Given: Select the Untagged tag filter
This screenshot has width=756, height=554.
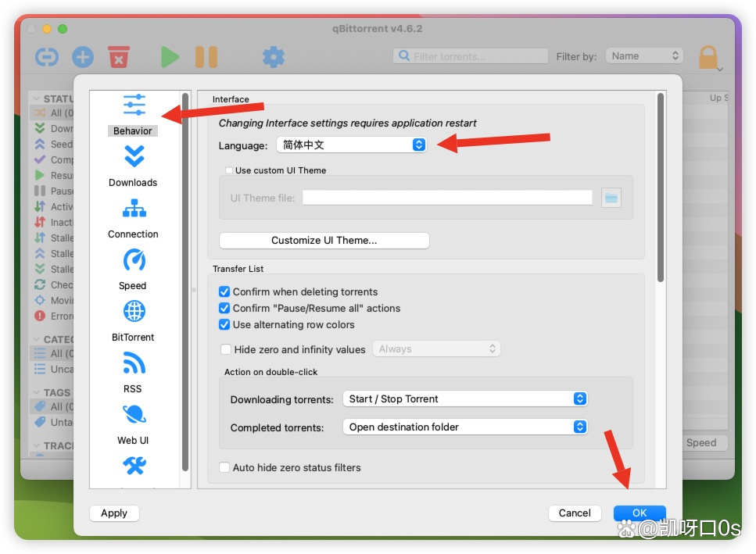Looking at the screenshot, I should (53, 422).
